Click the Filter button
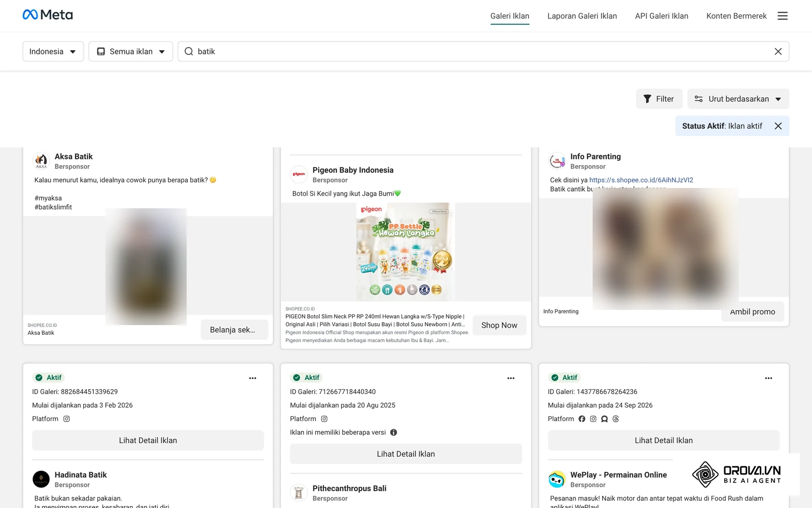The height and width of the screenshot is (508, 812). tap(658, 99)
